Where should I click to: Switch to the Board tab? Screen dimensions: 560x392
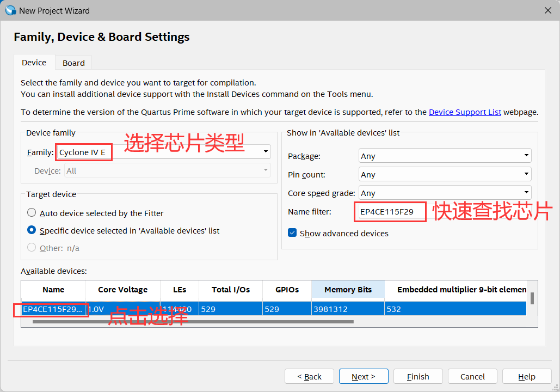pyautogui.click(x=73, y=63)
